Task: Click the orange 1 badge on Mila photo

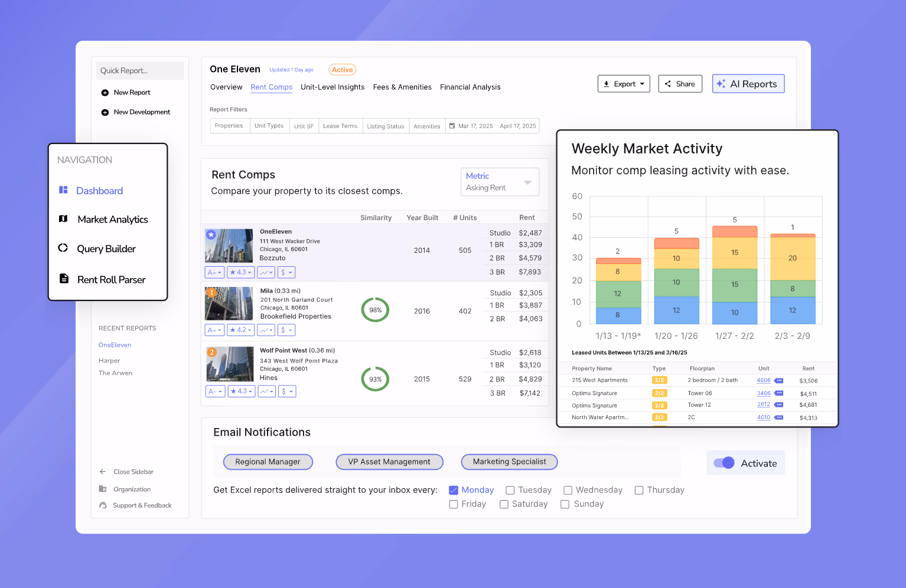Action: [x=211, y=292]
